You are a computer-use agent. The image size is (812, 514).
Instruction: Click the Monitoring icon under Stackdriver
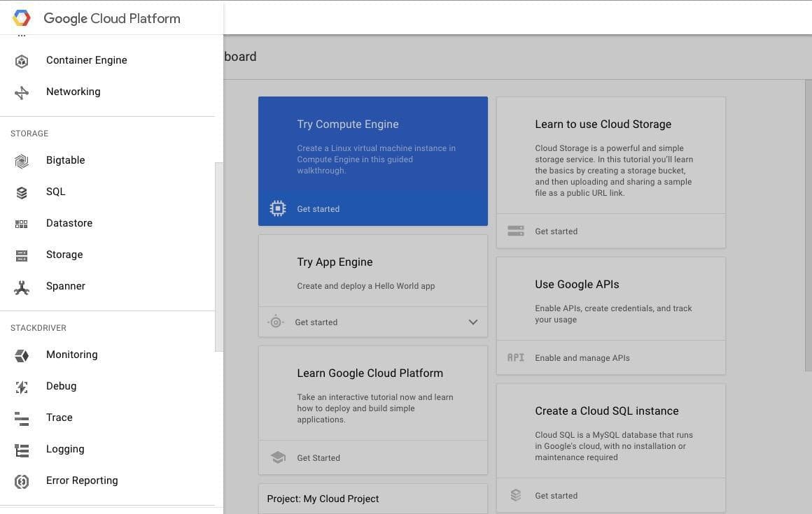click(x=21, y=356)
